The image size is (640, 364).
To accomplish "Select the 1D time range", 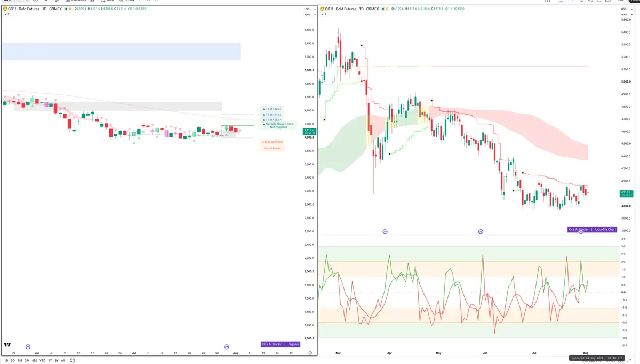I will click(x=6, y=361).
